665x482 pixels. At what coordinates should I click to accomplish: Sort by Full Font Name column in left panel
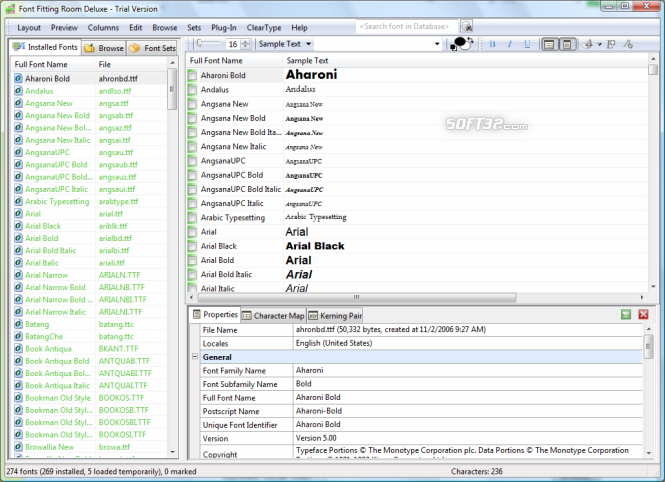[x=53, y=64]
